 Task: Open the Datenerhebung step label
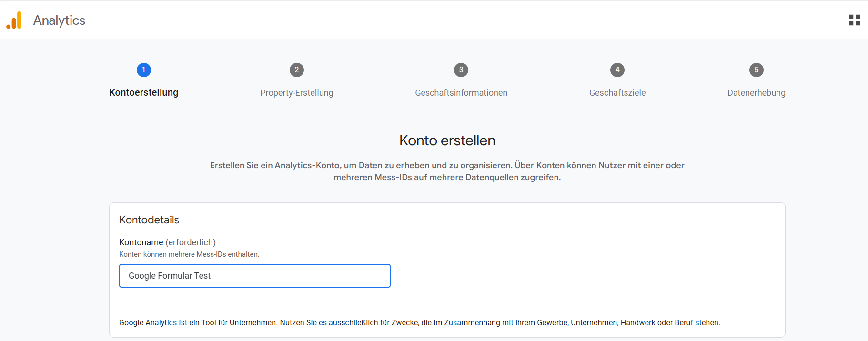pos(756,93)
